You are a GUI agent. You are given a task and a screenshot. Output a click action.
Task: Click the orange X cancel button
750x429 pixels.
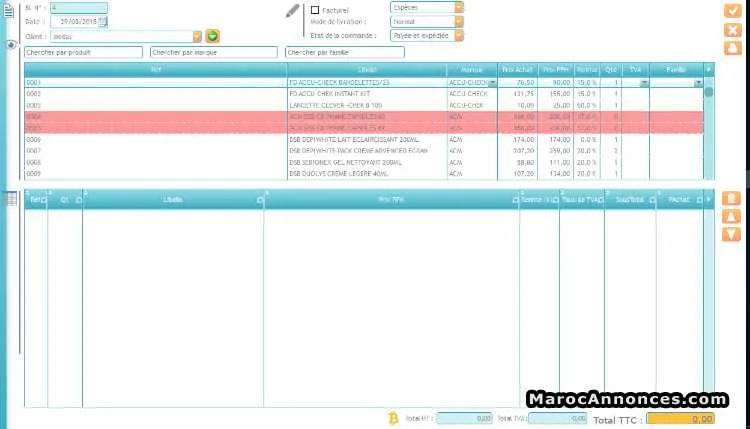(x=732, y=30)
